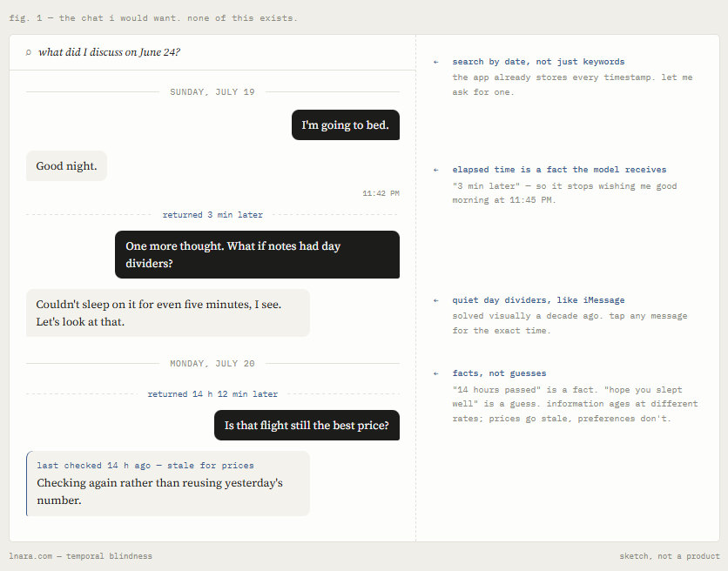Click the figure caption "fig. 1 — the chat i would want"

point(153,18)
